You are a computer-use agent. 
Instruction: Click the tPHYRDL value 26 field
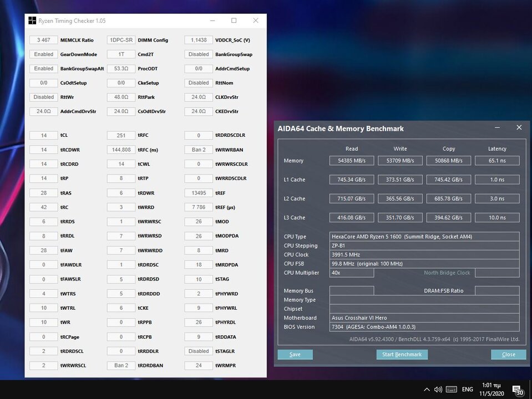tap(199, 322)
